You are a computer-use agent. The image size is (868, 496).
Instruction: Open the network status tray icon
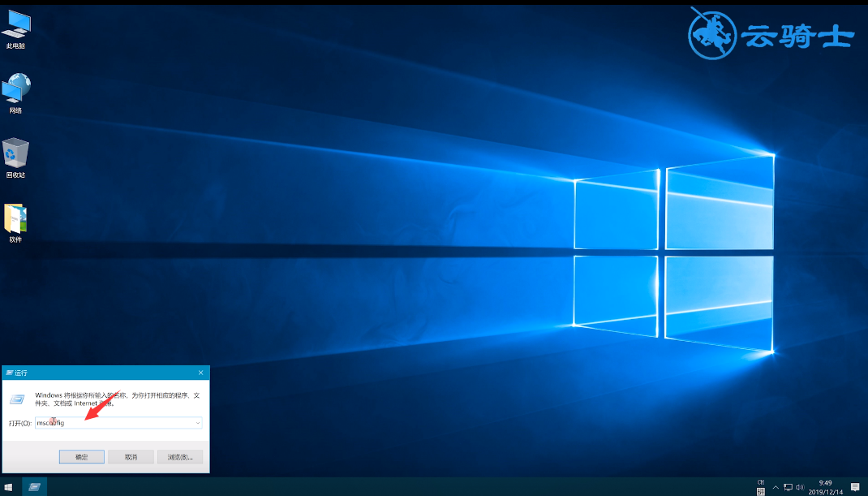pos(788,487)
